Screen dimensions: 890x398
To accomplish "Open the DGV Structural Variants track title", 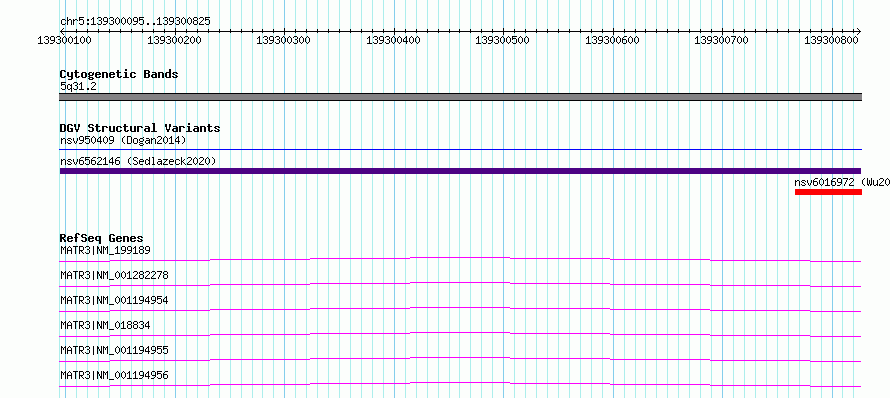I will pos(140,128).
